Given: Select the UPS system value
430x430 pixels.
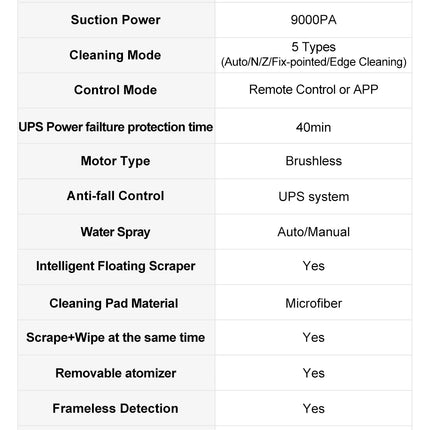Looking at the screenshot, I should click(313, 197).
